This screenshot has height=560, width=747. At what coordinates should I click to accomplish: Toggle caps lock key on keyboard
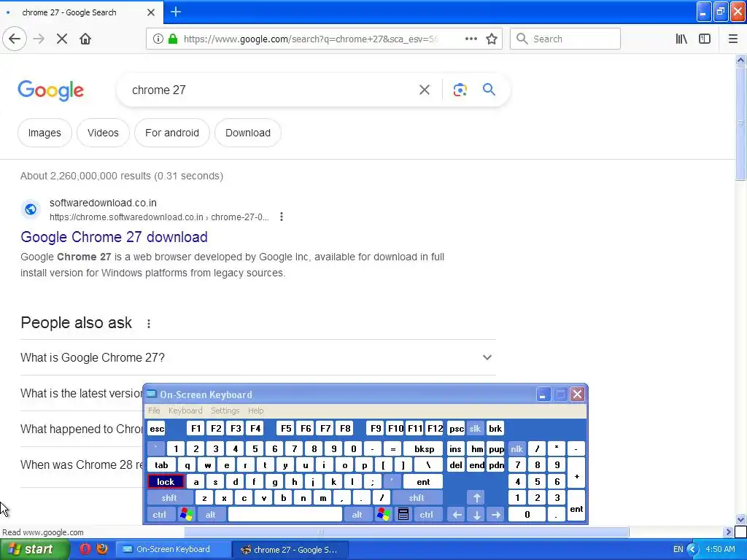[166, 481]
